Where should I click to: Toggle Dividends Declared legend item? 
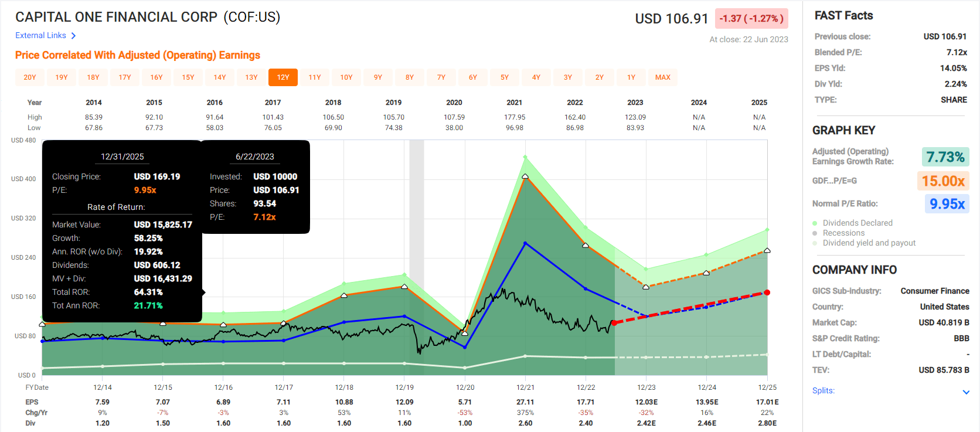(852, 223)
